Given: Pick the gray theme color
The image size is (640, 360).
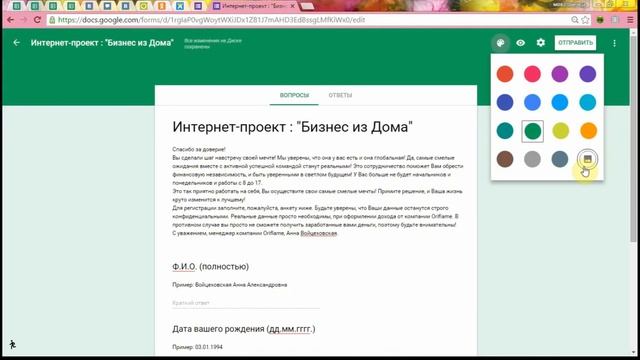Looking at the screenshot, I should (x=532, y=159).
